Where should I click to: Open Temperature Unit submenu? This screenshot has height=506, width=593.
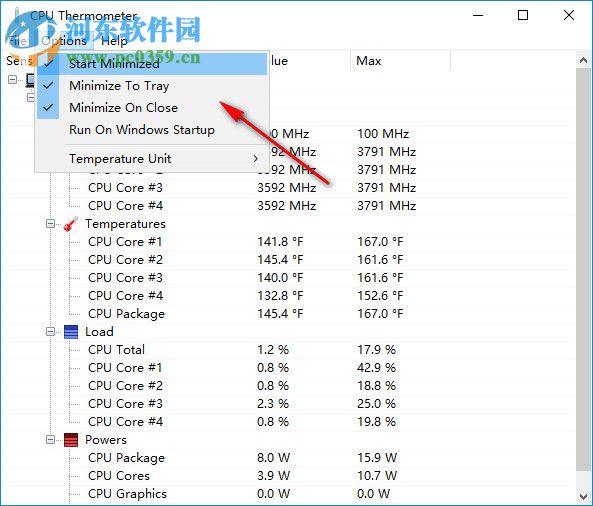(152, 159)
